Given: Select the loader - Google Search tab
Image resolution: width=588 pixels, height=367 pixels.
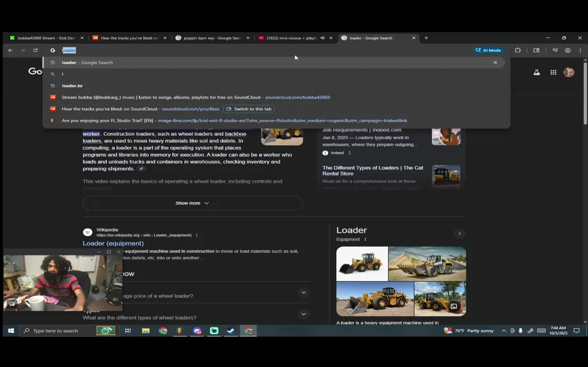Looking at the screenshot, I should click(378, 38).
